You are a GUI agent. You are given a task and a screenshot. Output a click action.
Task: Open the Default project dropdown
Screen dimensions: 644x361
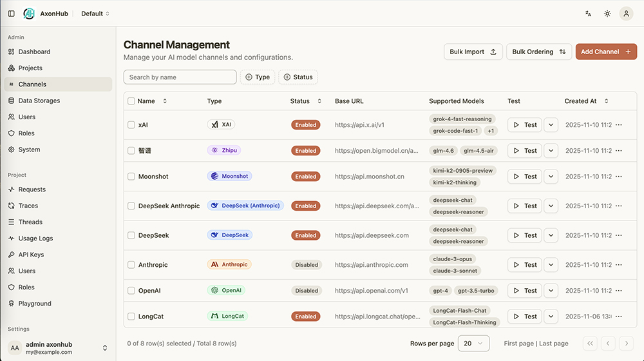tap(95, 14)
